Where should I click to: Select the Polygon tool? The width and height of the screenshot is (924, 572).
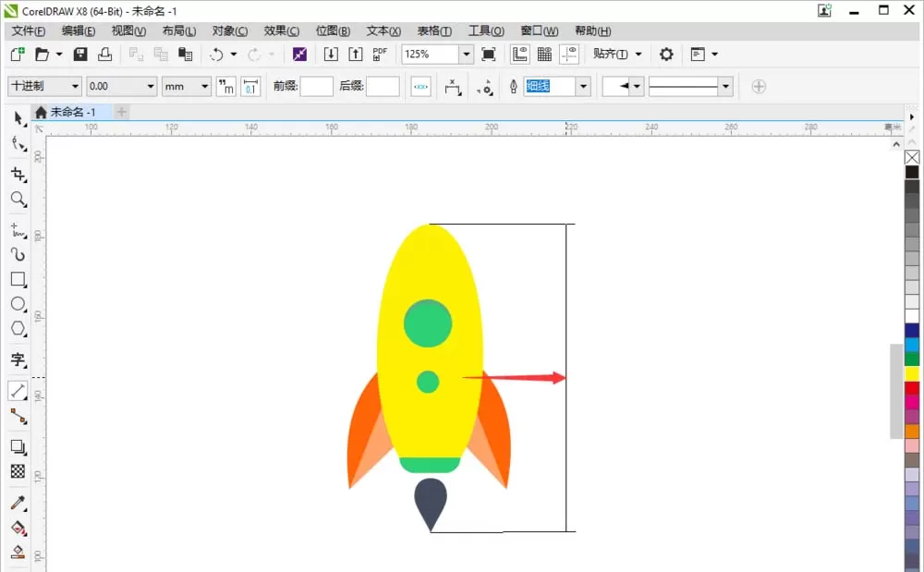(18, 329)
